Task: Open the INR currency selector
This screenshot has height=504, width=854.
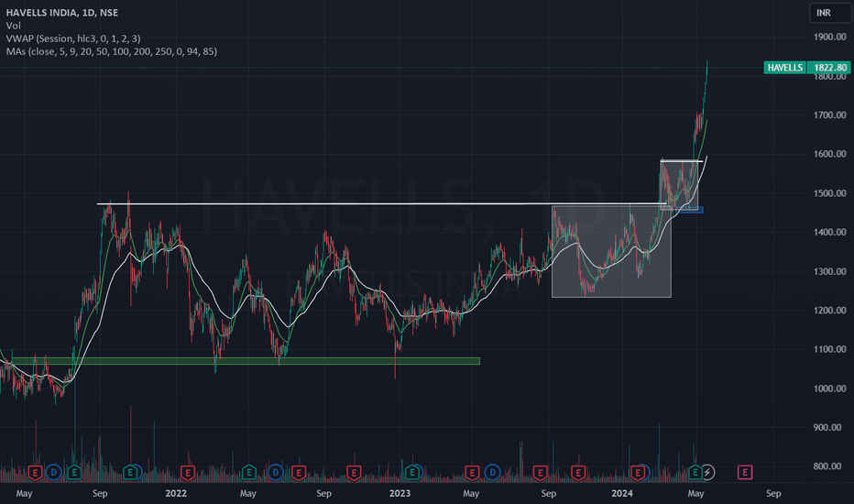Action: 830,13
